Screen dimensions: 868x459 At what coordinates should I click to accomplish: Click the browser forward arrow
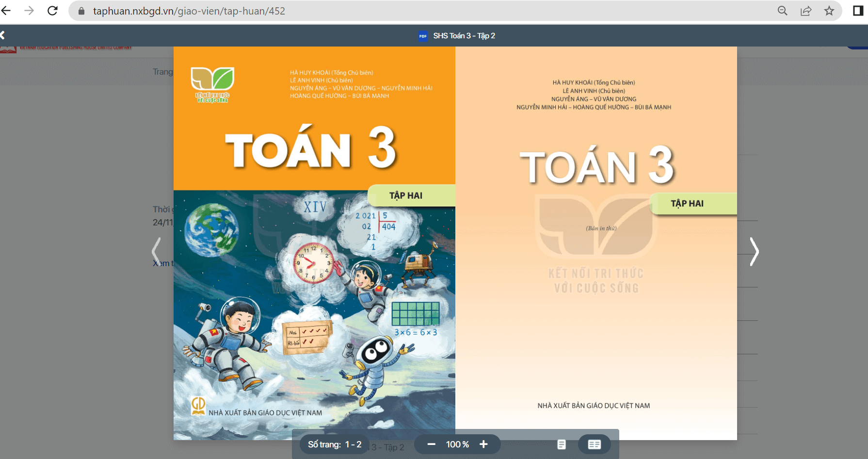29,11
